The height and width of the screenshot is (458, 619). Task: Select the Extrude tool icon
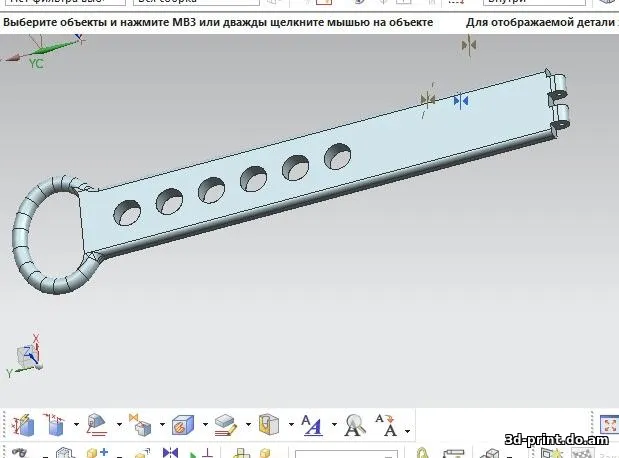[x=23, y=426]
